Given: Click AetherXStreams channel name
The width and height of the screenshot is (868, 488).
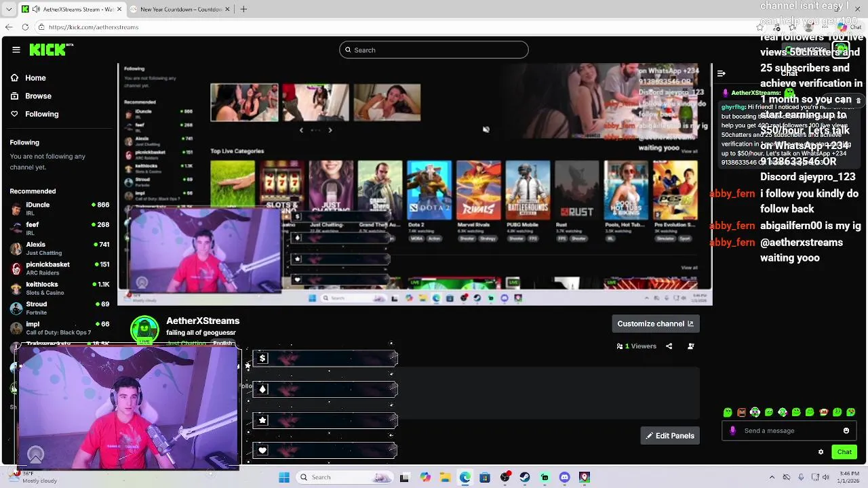Looking at the screenshot, I should [x=203, y=321].
